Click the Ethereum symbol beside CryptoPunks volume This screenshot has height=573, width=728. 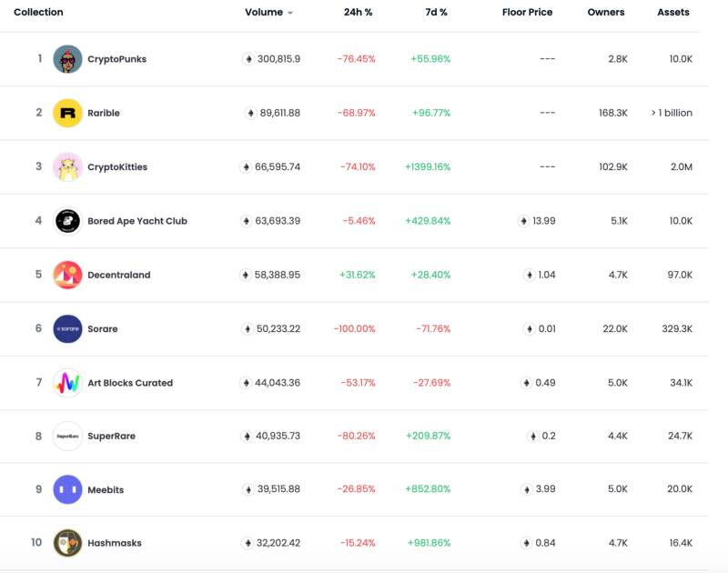click(246, 58)
